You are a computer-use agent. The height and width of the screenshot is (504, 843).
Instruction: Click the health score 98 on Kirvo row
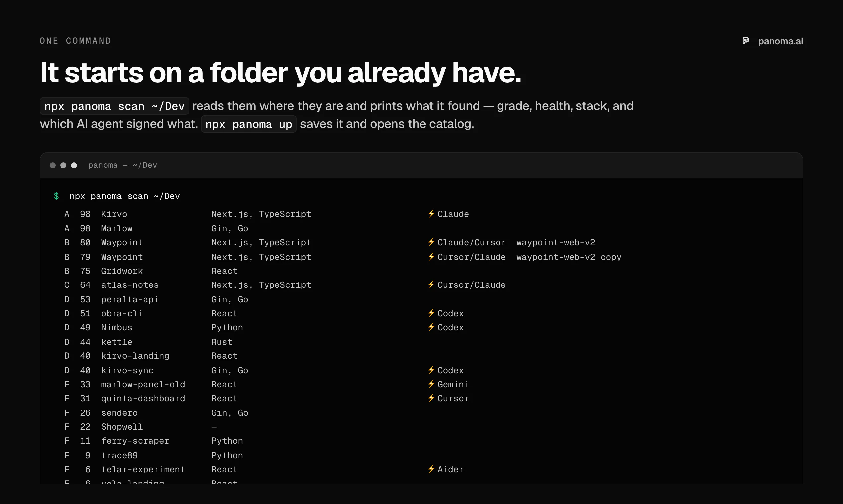click(x=85, y=214)
